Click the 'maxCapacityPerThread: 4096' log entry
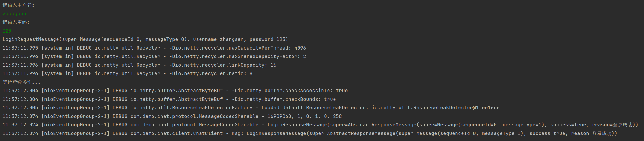 point(267,48)
